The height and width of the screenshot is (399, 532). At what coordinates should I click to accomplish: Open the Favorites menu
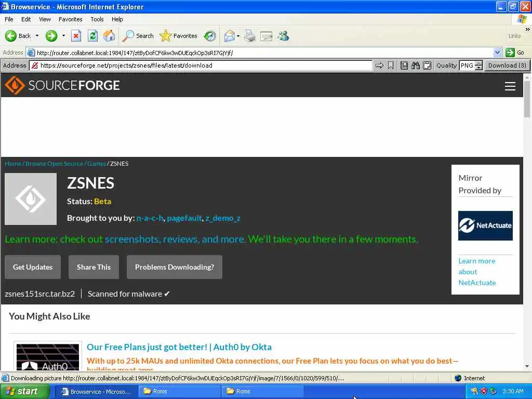point(70,19)
